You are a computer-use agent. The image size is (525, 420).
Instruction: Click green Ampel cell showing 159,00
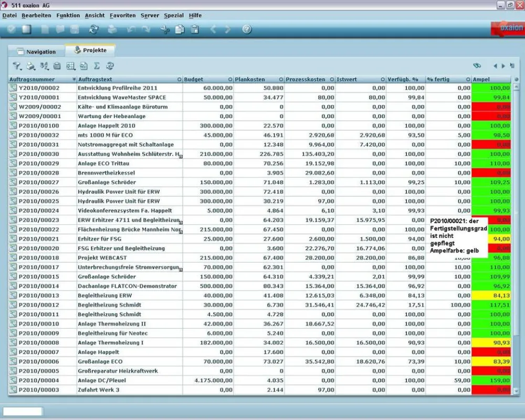pyautogui.click(x=491, y=381)
